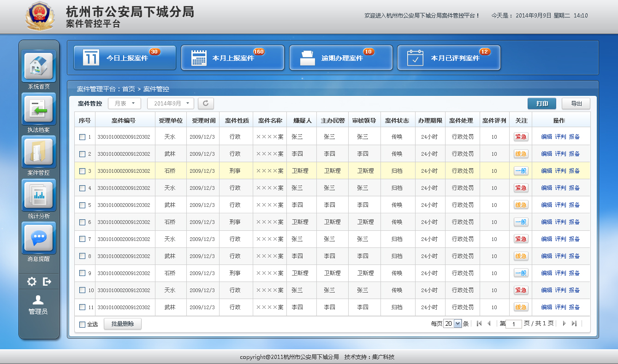Viewport: 618px width, 364px height.
Task: Open the 2014年9月 month dropdown
Action: 171,104
